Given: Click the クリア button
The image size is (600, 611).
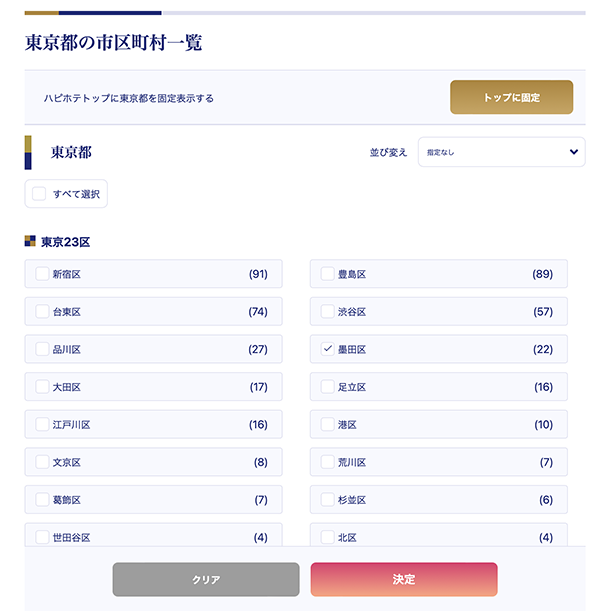Looking at the screenshot, I should pos(206,579).
